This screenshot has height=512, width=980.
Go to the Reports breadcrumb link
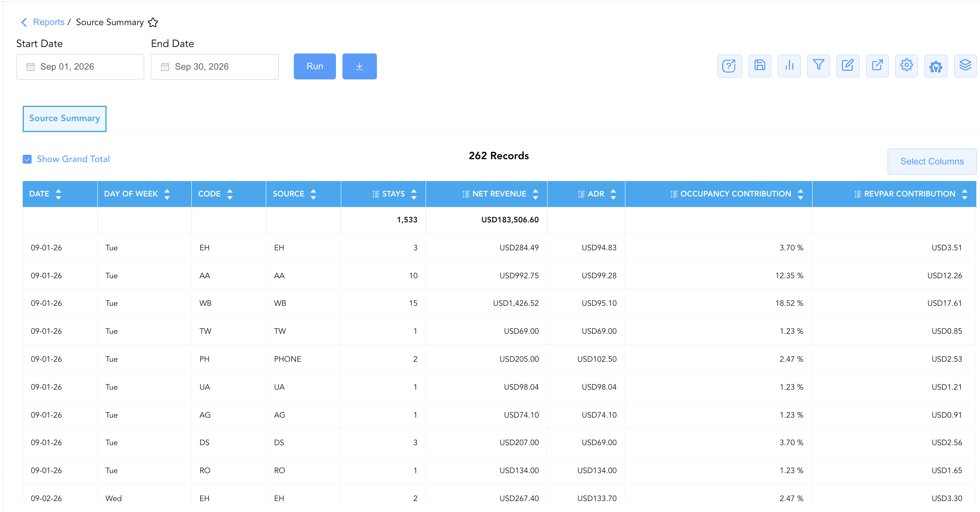[x=49, y=22]
